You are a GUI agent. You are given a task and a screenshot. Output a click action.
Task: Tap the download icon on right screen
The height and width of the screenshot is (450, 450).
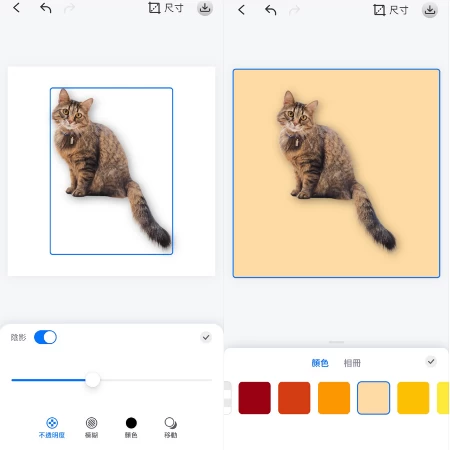(430, 10)
